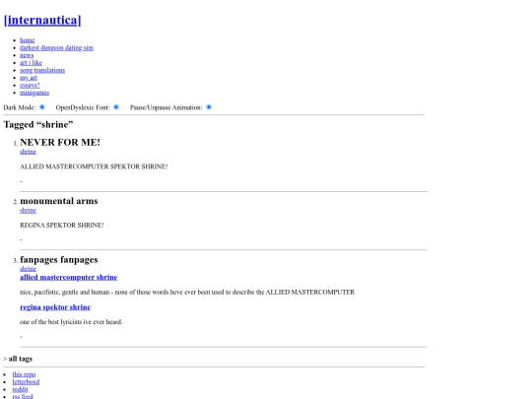Open the [internautica] site title link
This screenshot has height=399, width=532.
42,20
